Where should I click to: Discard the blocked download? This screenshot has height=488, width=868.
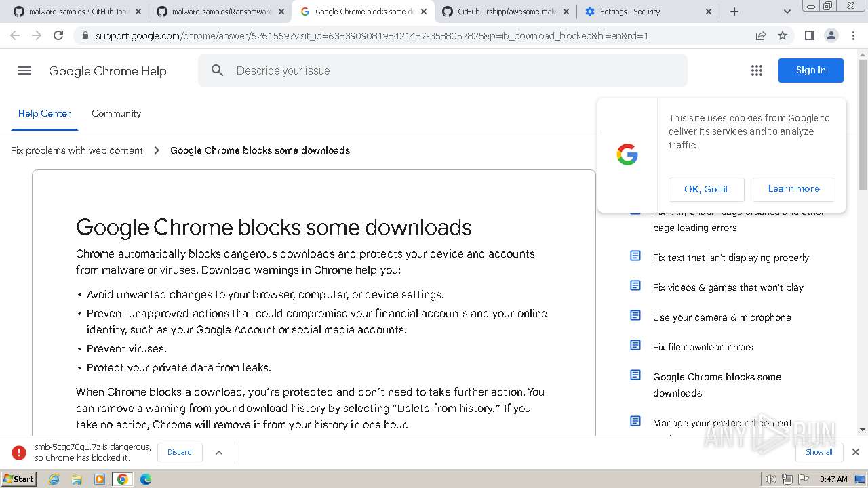click(x=180, y=452)
